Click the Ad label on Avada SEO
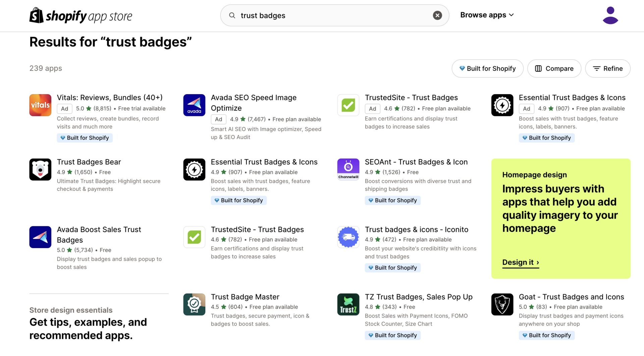This screenshot has width=644, height=356. 218,119
